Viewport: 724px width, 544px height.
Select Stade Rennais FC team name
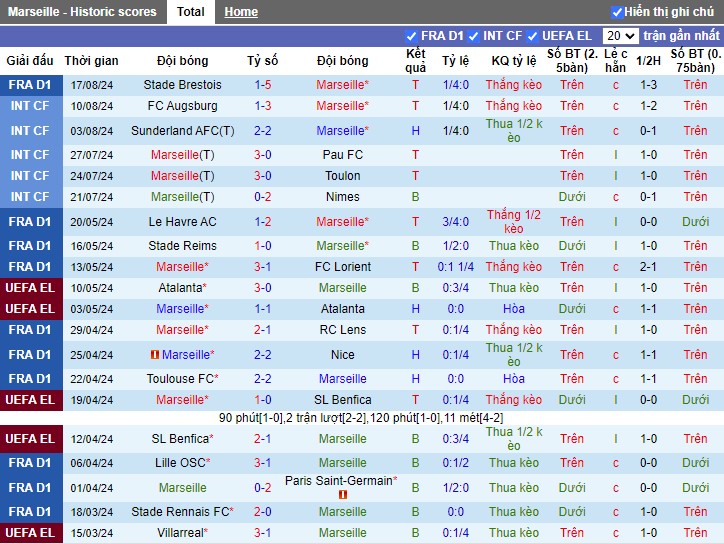point(182,512)
